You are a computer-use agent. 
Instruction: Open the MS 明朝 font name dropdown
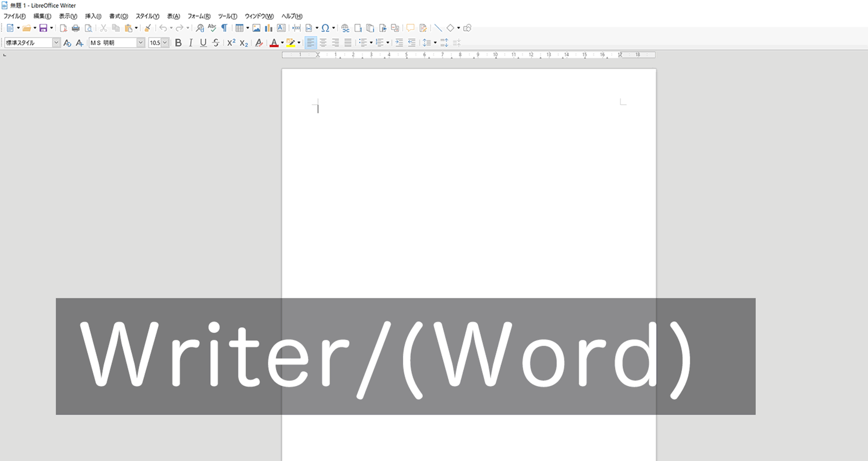click(x=140, y=43)
